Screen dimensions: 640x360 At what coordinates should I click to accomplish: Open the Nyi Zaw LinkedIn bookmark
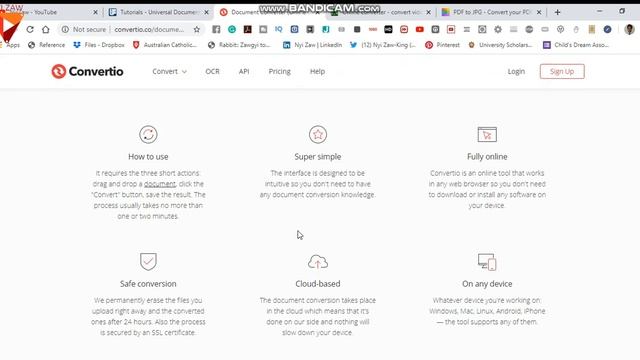pos(313,45)
